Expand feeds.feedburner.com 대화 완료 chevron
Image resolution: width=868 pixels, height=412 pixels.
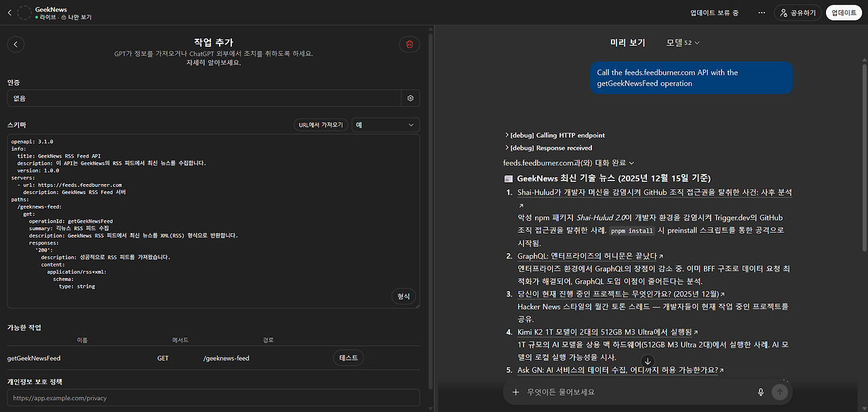click(632, 163)
